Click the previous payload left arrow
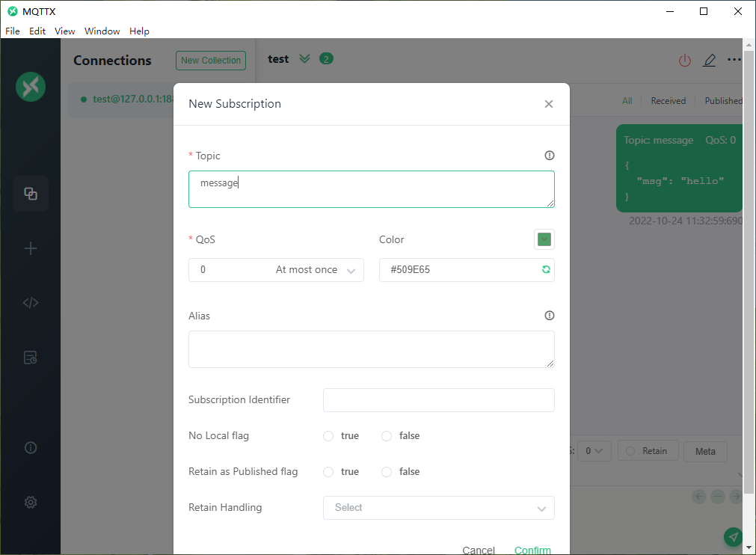This screenshot has width=756, height=555. (699, 496)
